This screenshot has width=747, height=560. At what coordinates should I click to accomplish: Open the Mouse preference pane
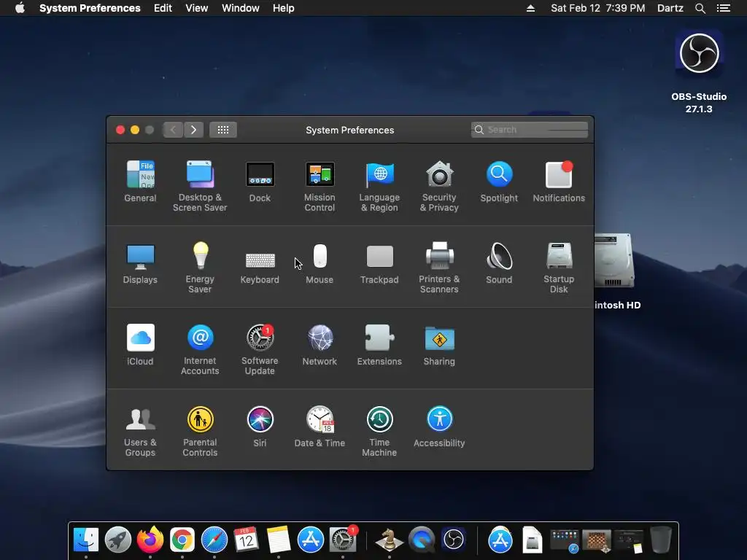tap(320, 263)
